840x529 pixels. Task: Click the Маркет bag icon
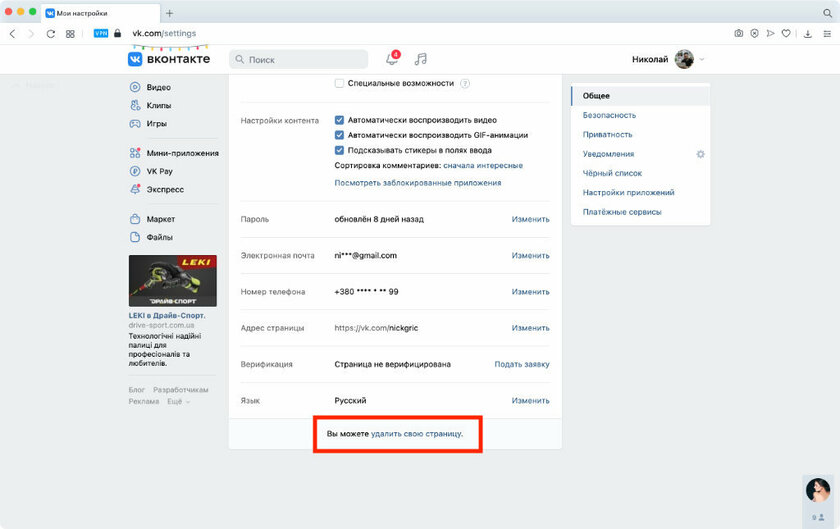pyautogui.click(x=135, y=219)
